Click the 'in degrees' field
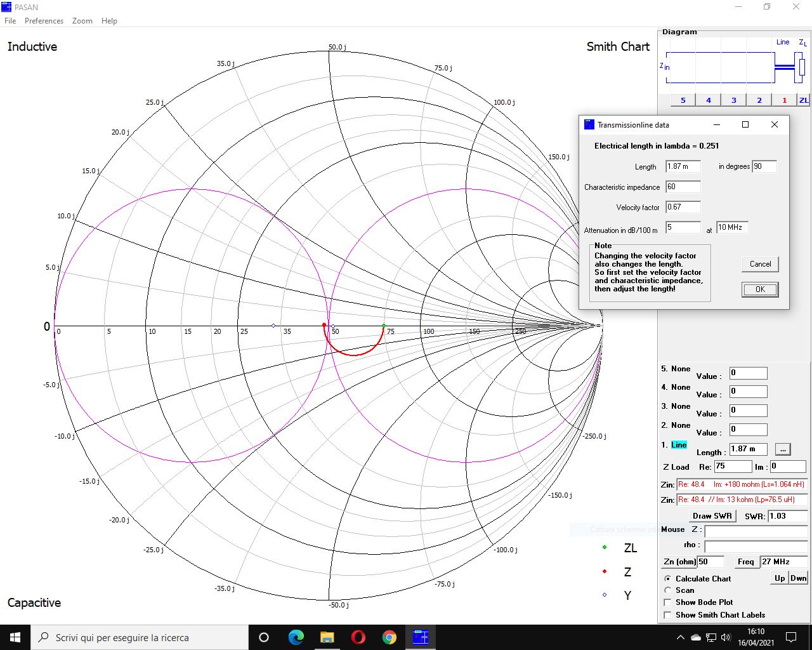 (764, 166)
